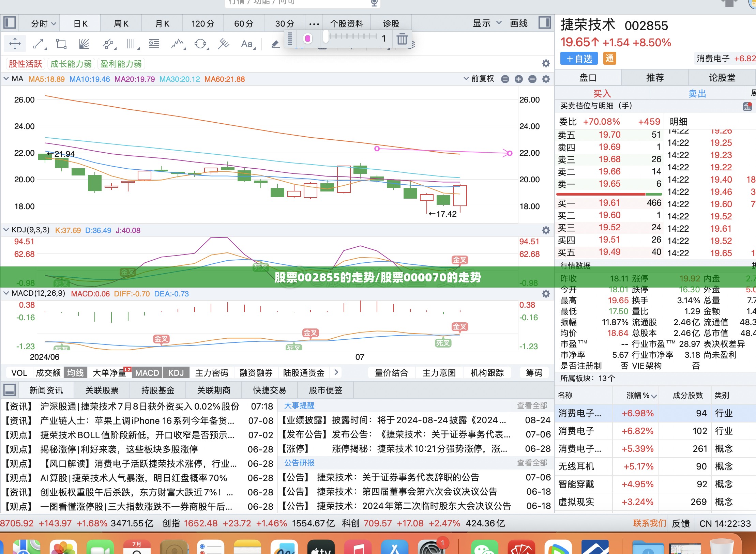Open the 关联股票 tab
Image resolution: width=756 pixels, height=554 pixels.
[102, 390]
